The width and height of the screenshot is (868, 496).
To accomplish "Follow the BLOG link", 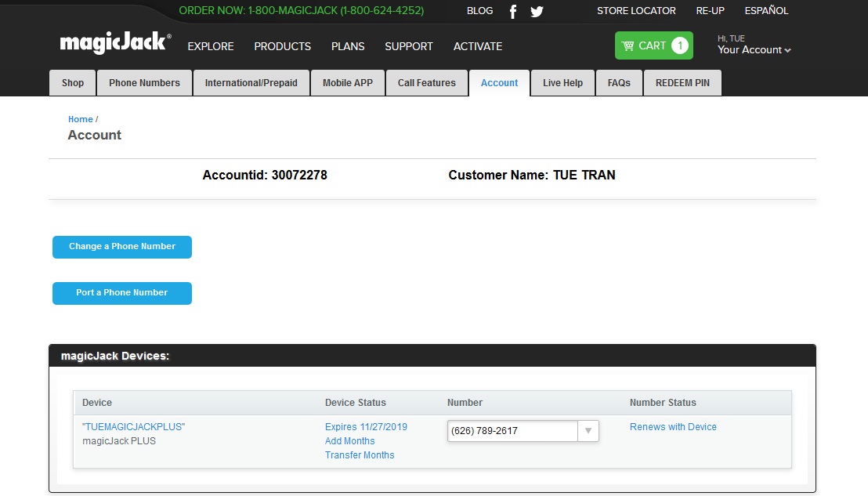I will 479,11.
